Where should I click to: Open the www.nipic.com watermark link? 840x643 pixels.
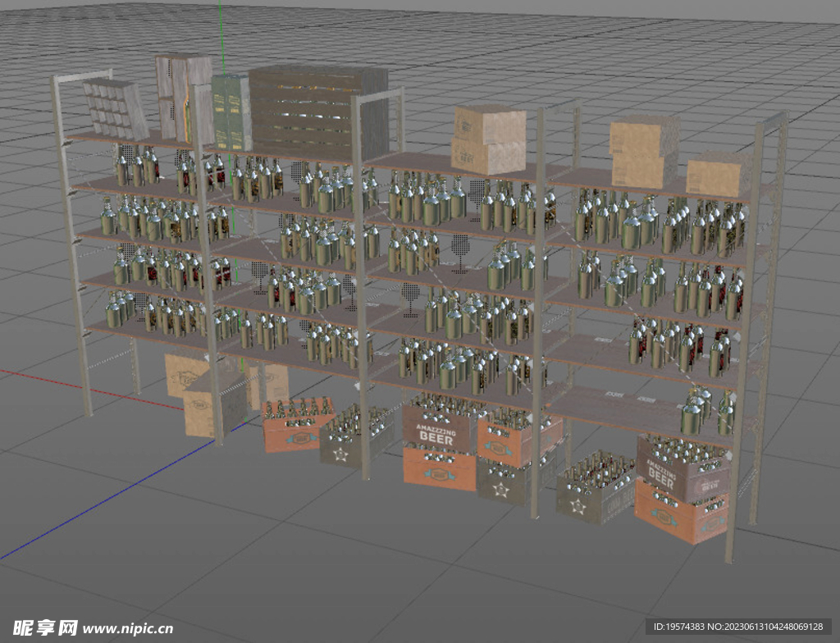click(127, 628)
